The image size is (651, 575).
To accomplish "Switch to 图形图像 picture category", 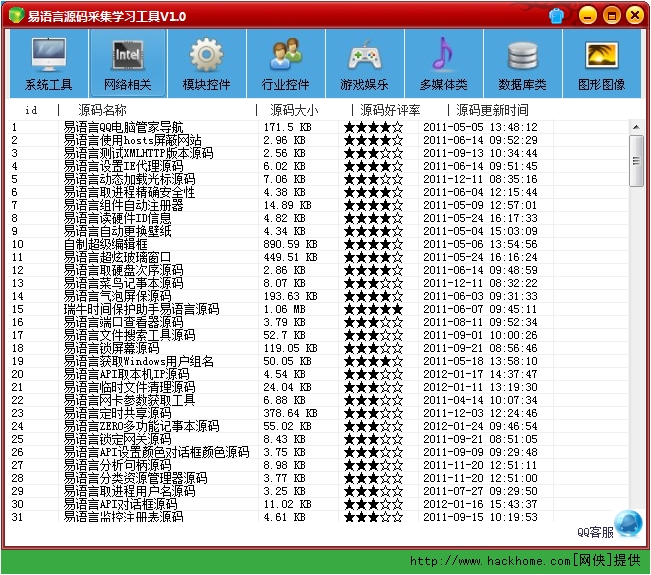I will click(x=601, y=64).
